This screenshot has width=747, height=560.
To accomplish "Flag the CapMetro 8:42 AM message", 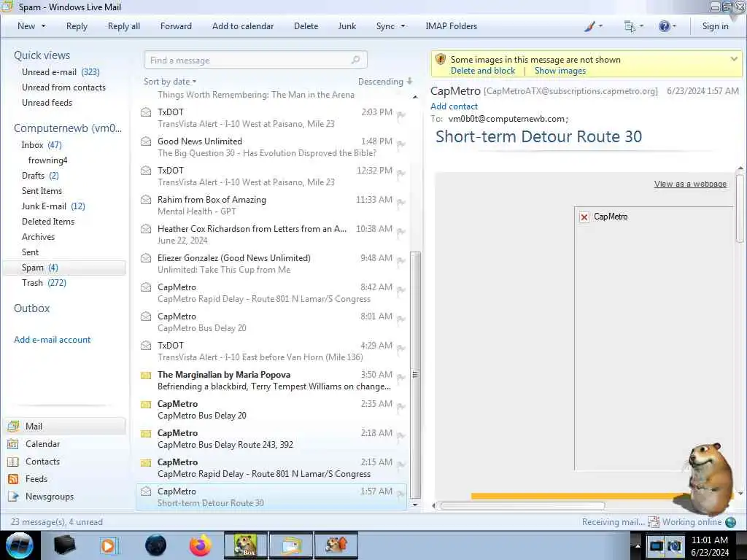I will pyautogui.click(x=401, y=290).
